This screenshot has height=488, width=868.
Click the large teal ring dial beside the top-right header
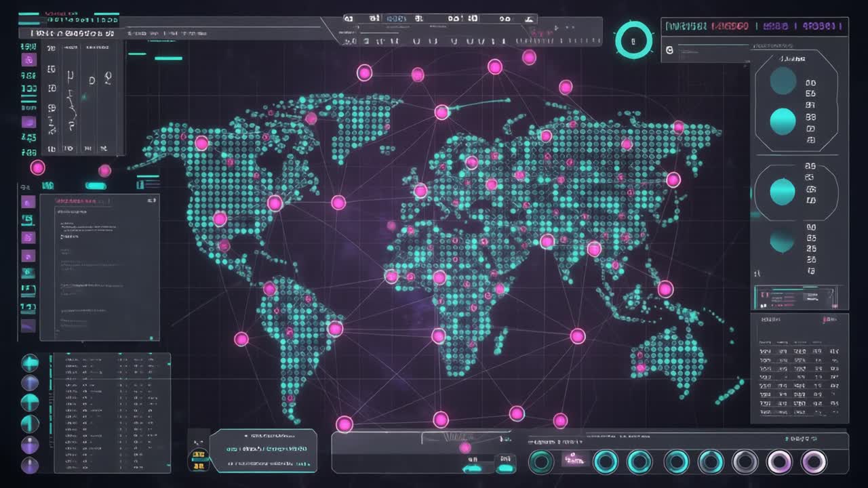[x=633, y=41]
